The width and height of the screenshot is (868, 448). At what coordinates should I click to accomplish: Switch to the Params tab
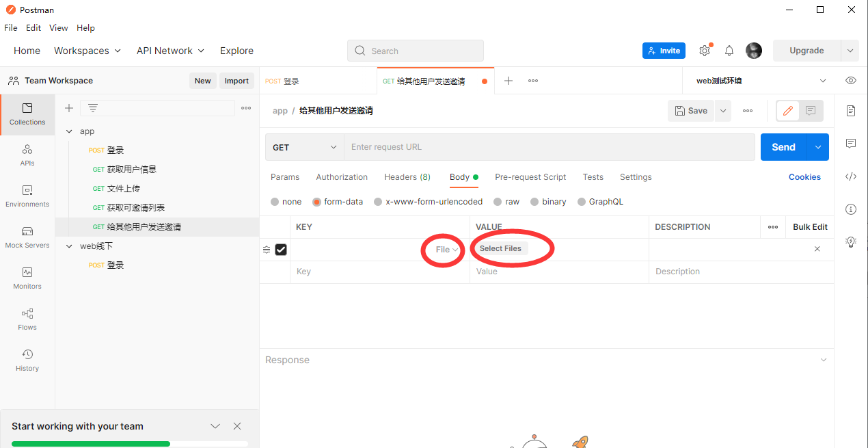[x=285, y=177]
